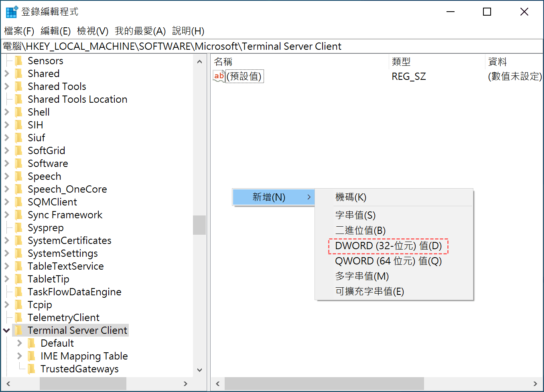Click the TrustedGateways folder icon
Screen dimensions: 544x392
[31, 369]
